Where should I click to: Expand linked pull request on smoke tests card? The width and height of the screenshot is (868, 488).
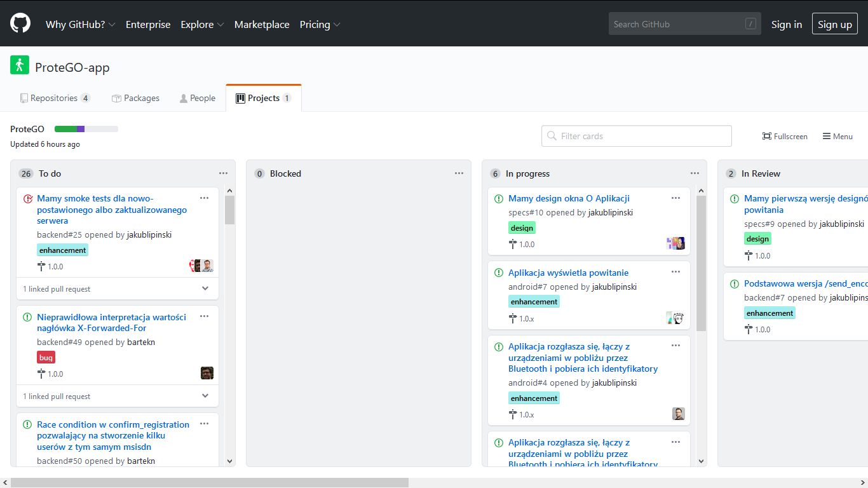tap(205, 288)
